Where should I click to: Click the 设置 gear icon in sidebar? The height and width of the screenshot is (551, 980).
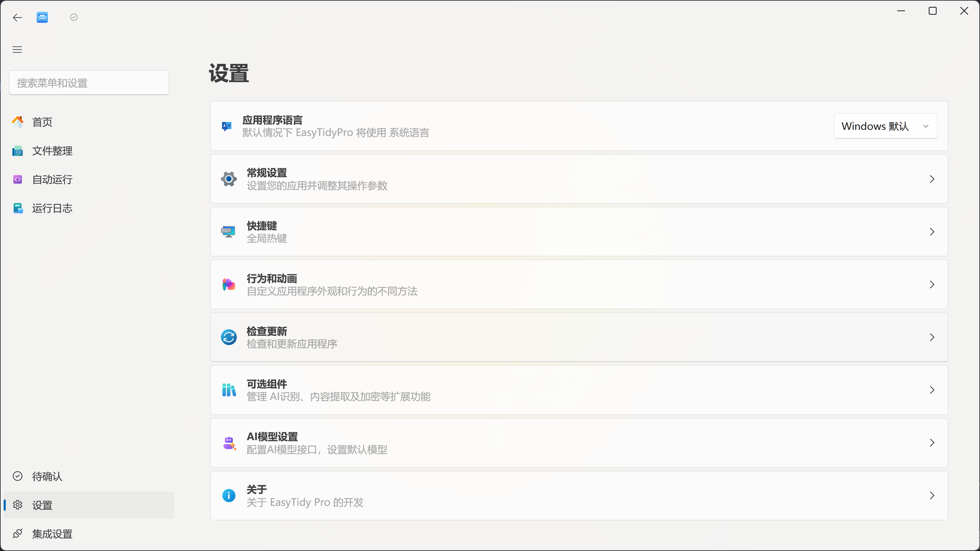(18, 505)
